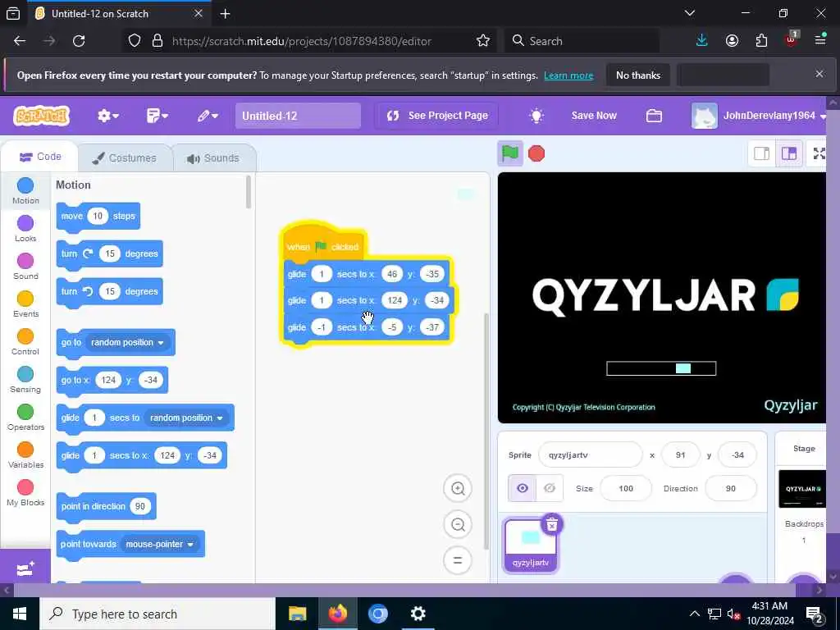Select the qyzyljartv sprite thumbnail

[531, 546]
